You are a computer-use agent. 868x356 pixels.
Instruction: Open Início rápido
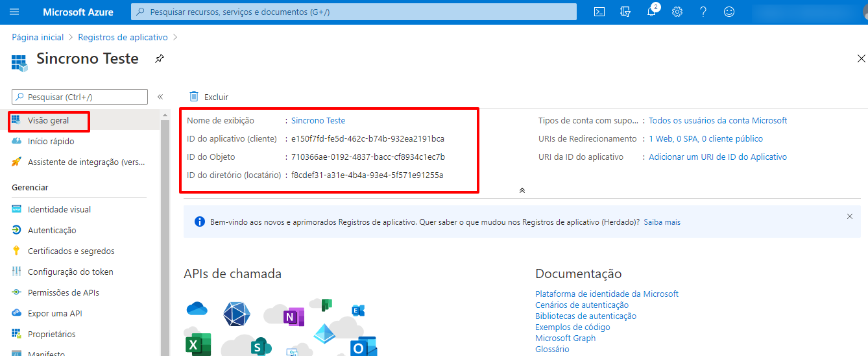click(51, 141)
